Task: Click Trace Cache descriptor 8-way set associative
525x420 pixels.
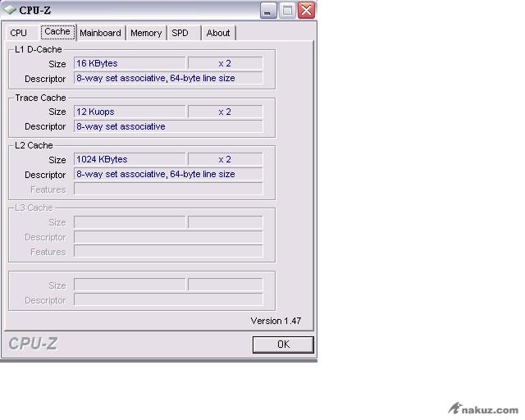Action: coord(168,126)
